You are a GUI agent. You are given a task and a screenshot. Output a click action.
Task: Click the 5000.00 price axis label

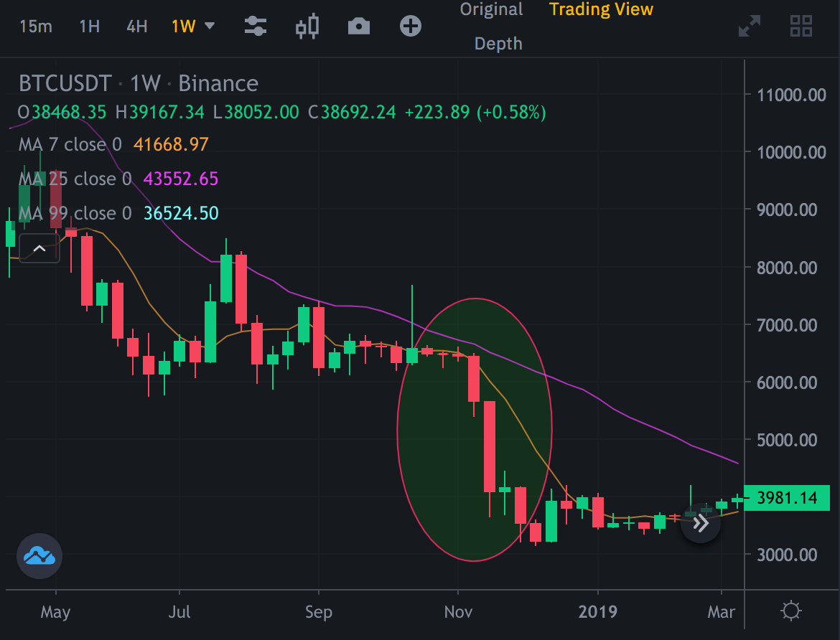787,441
